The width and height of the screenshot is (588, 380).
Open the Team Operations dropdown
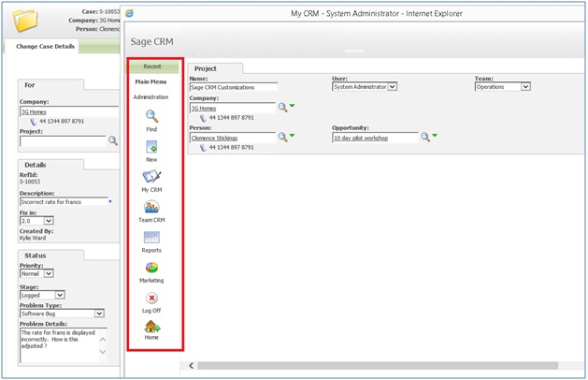point(525,87)
